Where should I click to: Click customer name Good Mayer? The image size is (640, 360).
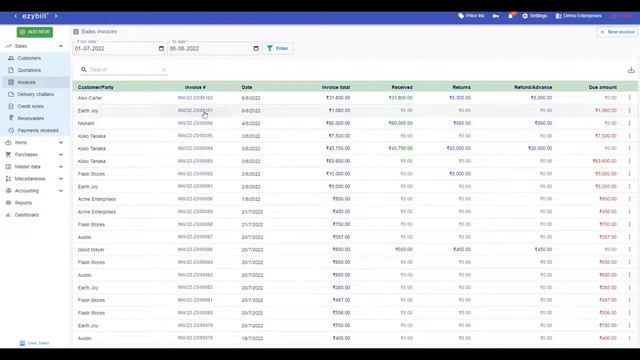coord(91,250)
